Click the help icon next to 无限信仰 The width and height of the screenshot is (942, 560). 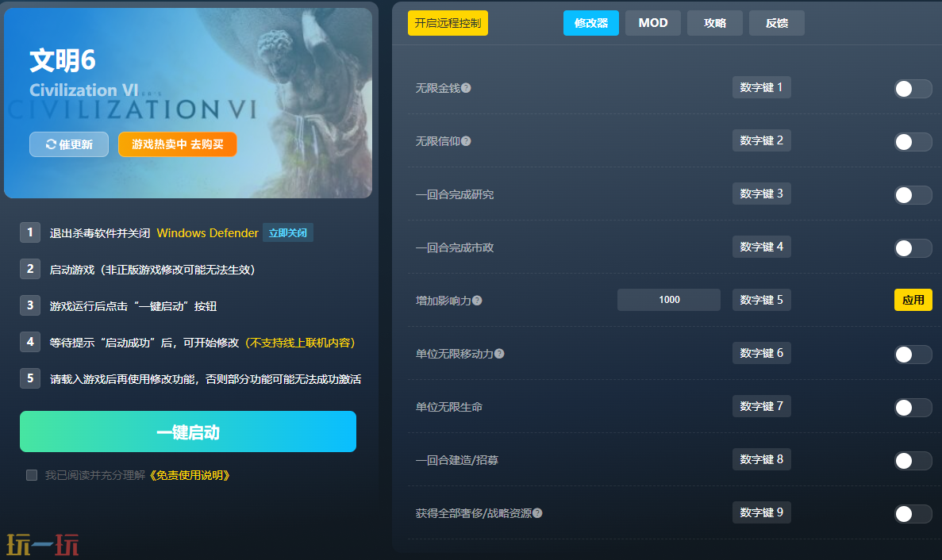tap(466, 141)
